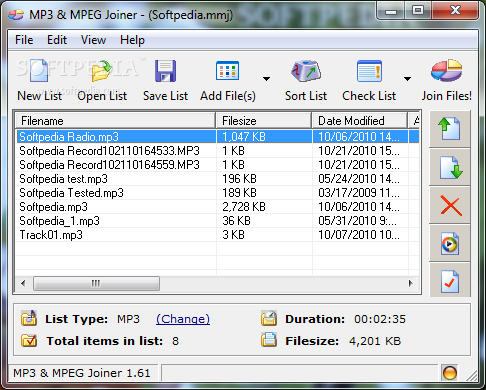Move selected file up with green arrow
This screenshot has height=390, width=486.
pos(450,129)
